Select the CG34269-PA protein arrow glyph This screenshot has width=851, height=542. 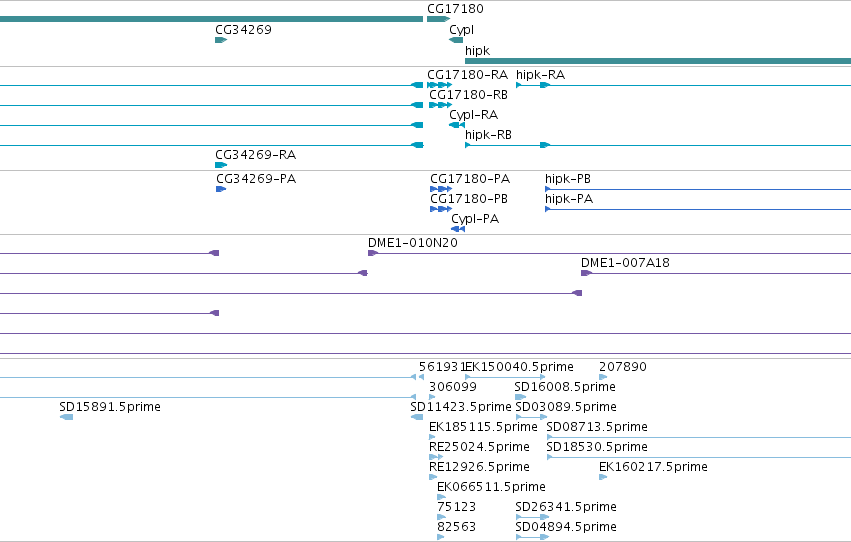coord(221,189)
